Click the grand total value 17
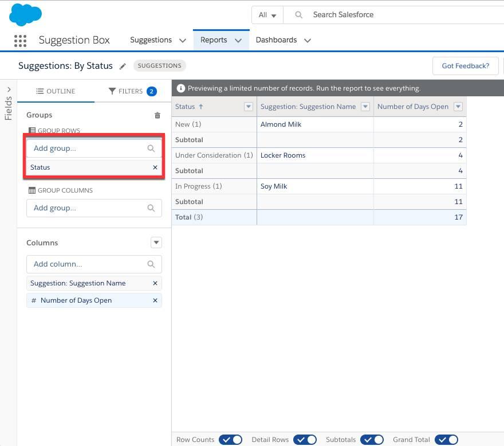 click(x=459, y=217)
